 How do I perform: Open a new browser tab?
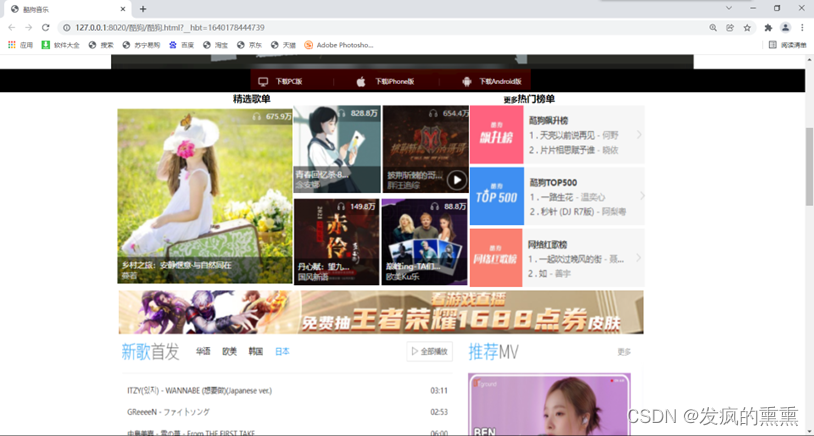tap(143, 9)
